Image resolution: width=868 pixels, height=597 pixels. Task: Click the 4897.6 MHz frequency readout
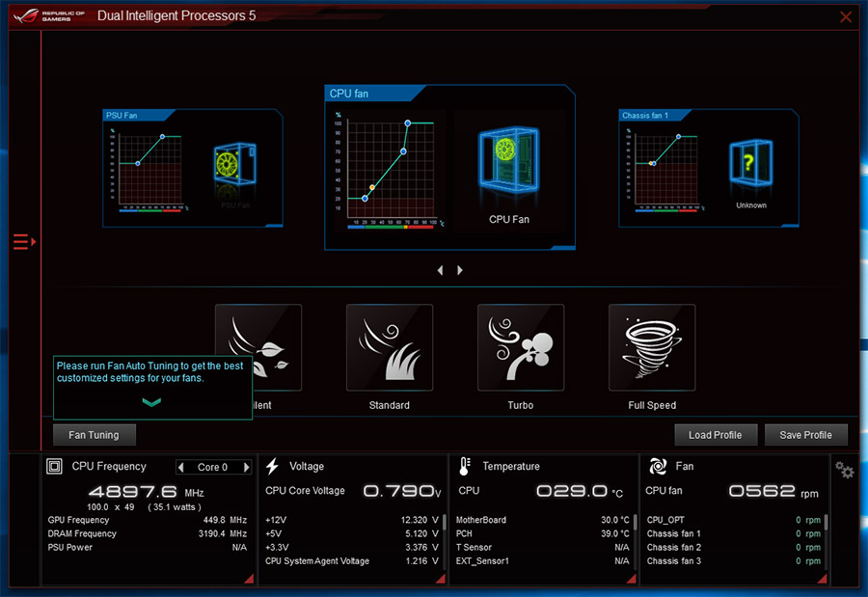pyautogui.click(x=147, y=492)
